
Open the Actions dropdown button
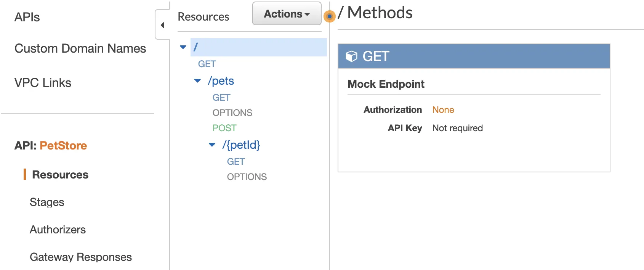pos(287,14)
